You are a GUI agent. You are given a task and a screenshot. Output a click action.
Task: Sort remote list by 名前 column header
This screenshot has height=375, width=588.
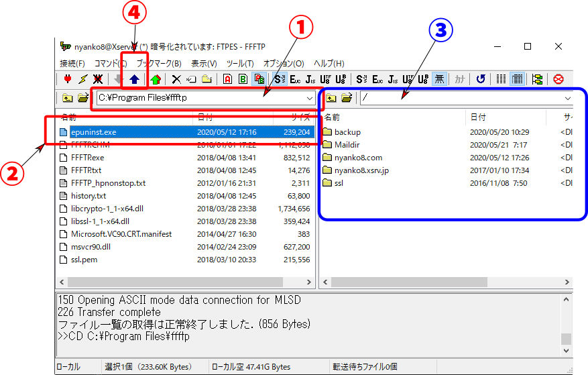coord(393,117)
